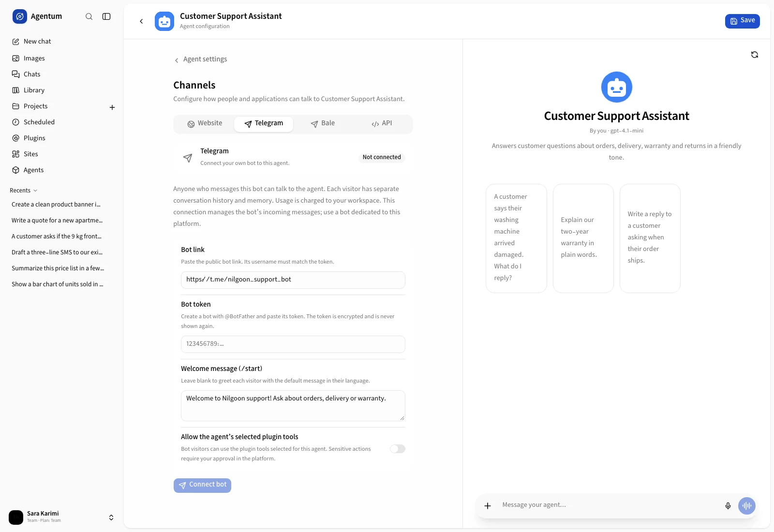Image resolution: width=774 pixels, height=532 pixels.
Task: Open Sara Karimi account switcher
Action: click(x=62, y=517)
